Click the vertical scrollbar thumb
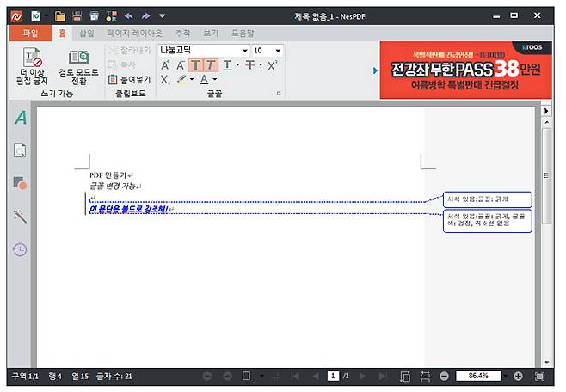 click(546, 176)
